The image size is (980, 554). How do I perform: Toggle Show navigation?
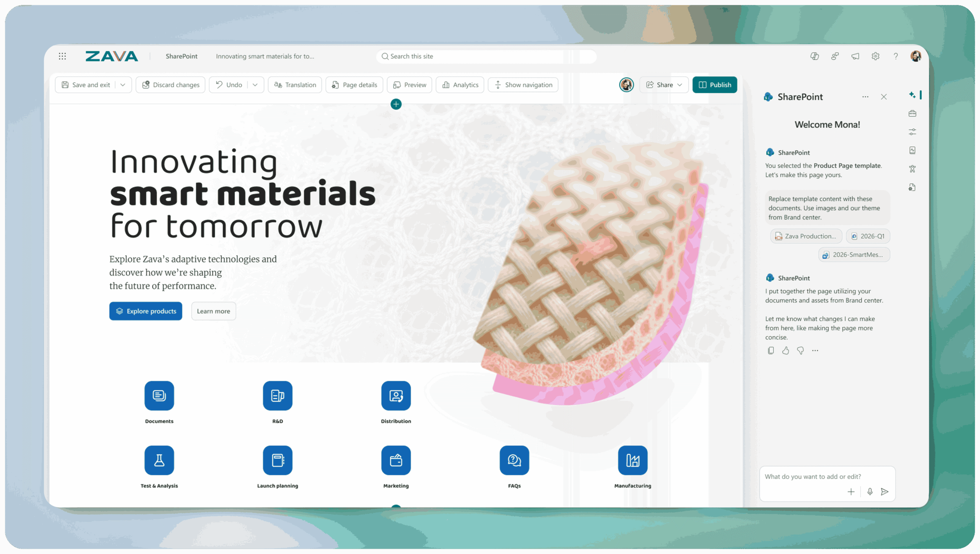coord(523,85)
